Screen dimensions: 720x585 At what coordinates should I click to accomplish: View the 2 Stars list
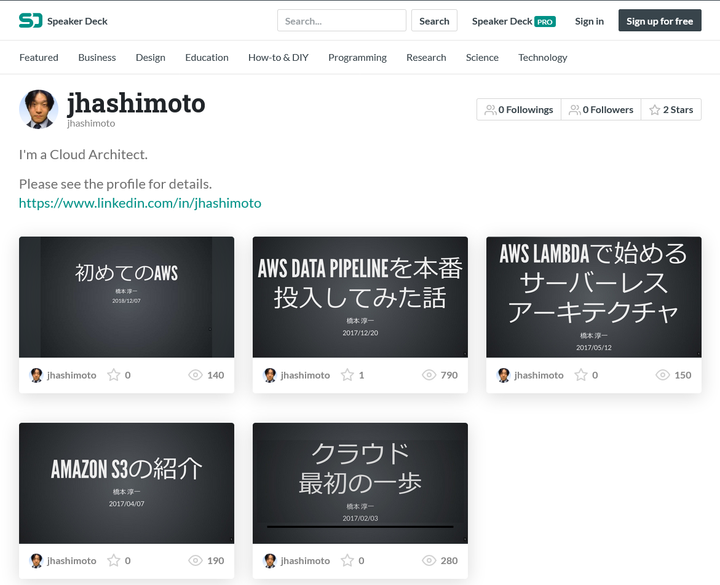[671, 109]
